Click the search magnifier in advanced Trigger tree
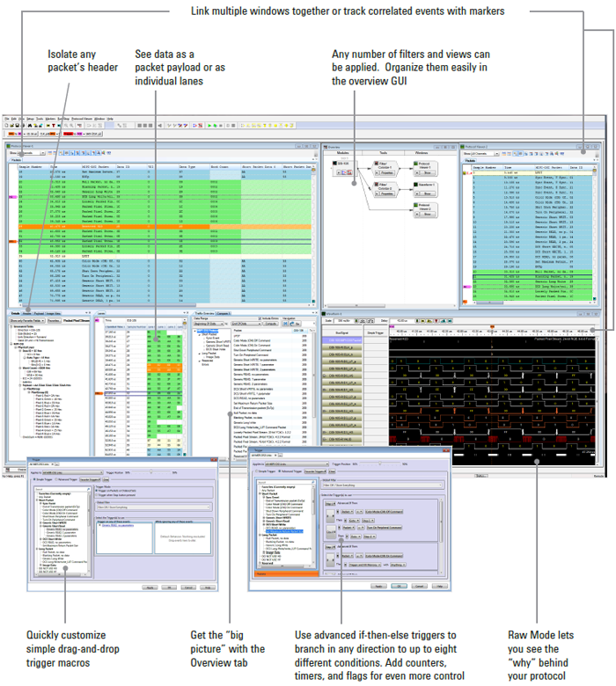Viewport: 616px width, 686px height. point(312,482)
